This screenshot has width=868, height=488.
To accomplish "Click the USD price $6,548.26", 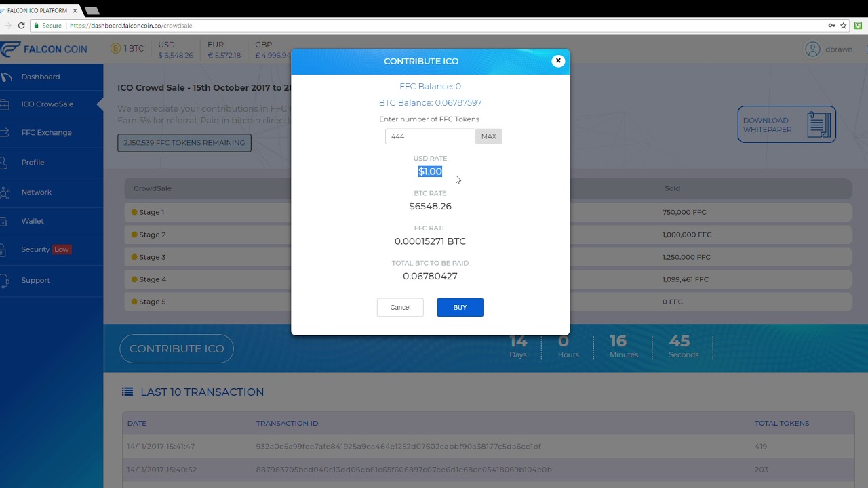I will [x=176, y=56].
